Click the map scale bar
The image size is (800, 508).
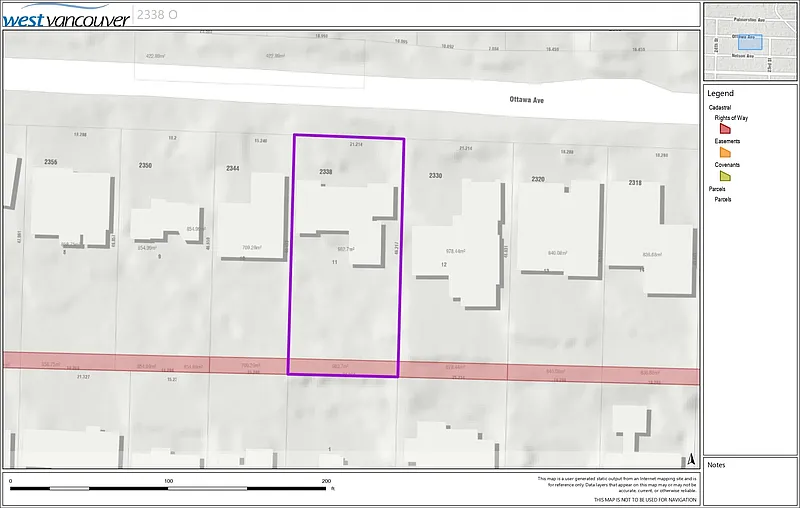point(170,488)
